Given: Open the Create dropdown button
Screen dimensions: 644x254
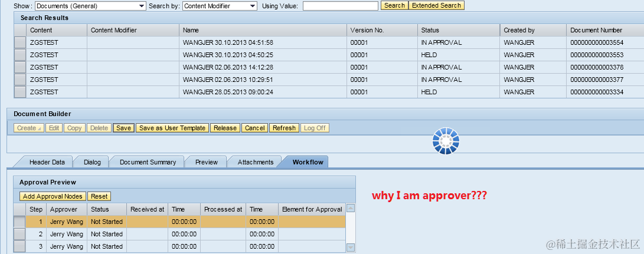Looking at the screenshot, I should (29, 128).
